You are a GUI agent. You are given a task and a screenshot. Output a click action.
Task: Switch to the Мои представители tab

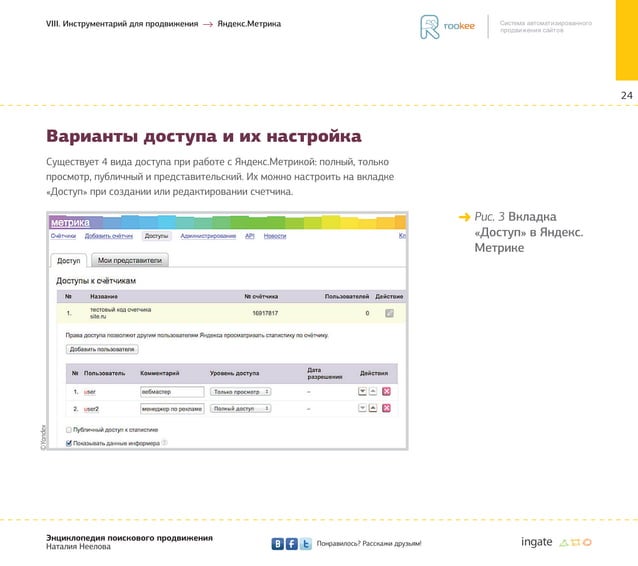coord(130,260)
